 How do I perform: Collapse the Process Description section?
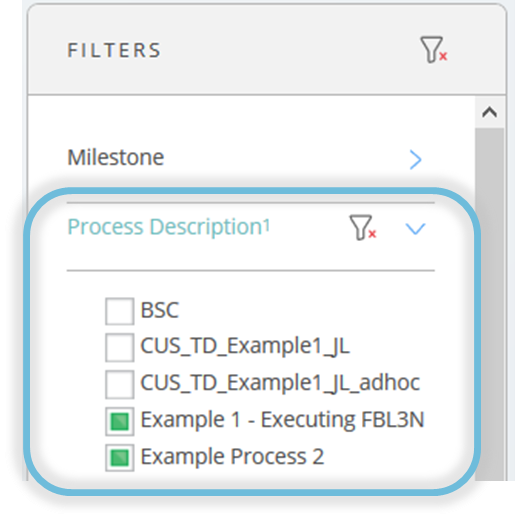(x=415, y=229)
